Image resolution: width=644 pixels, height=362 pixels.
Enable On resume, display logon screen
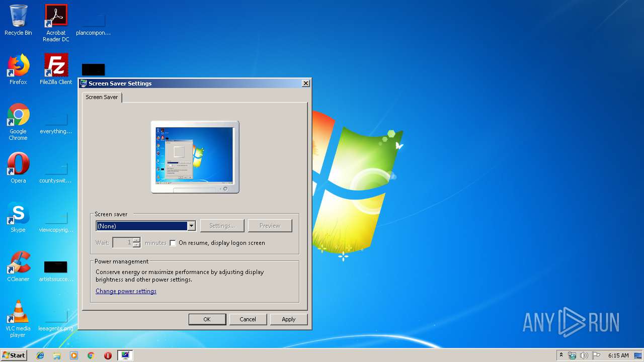(x=173, y=243)
